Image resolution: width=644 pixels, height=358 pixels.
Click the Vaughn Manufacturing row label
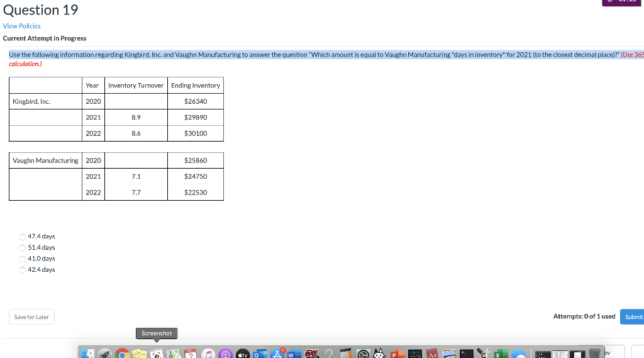45,160
